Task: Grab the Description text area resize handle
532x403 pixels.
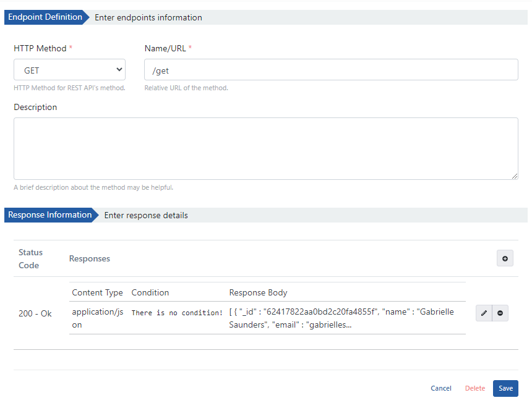Action: (x=515, y=176)
